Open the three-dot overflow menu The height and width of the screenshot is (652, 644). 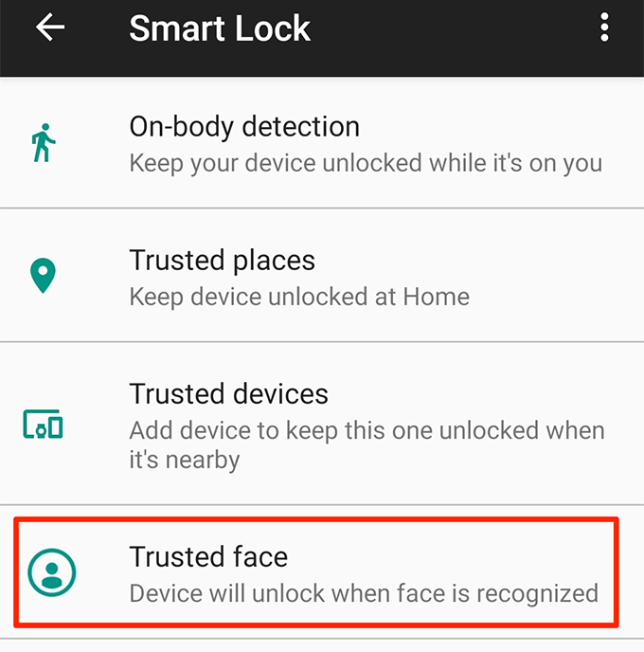click(604, 27)
